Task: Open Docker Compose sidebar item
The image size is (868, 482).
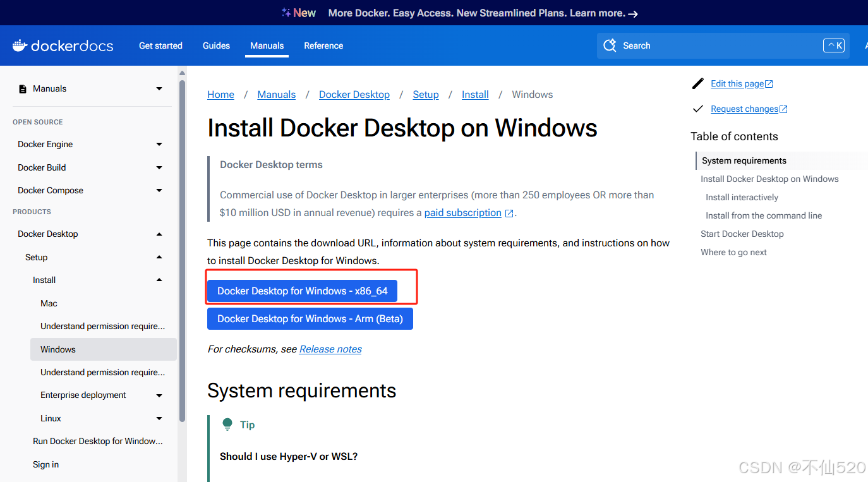Action: [x=51, y=190]
